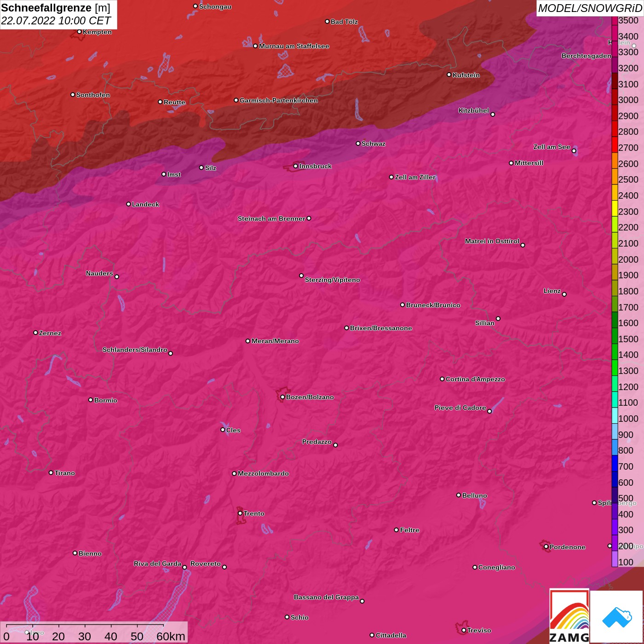Click the Bad Tölz city label
The width and height of the screenshot is (644, 644).
tap(344, 22)
